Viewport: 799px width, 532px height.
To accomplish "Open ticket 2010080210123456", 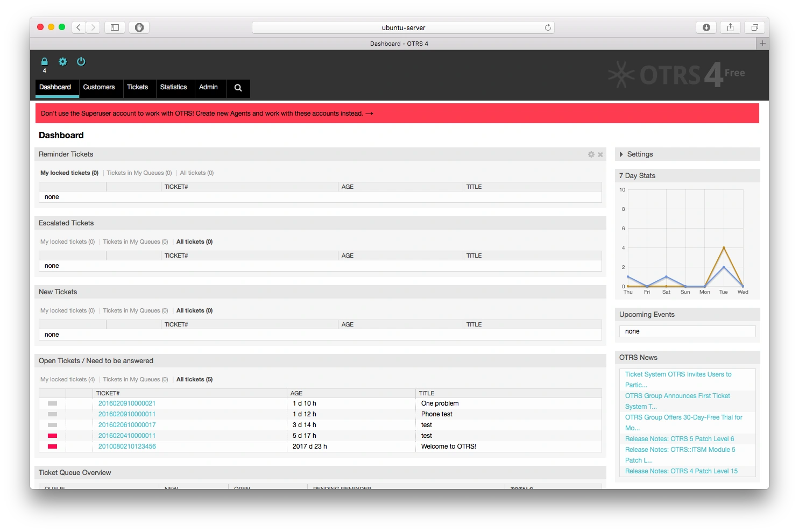I will (x=127, y=446).
